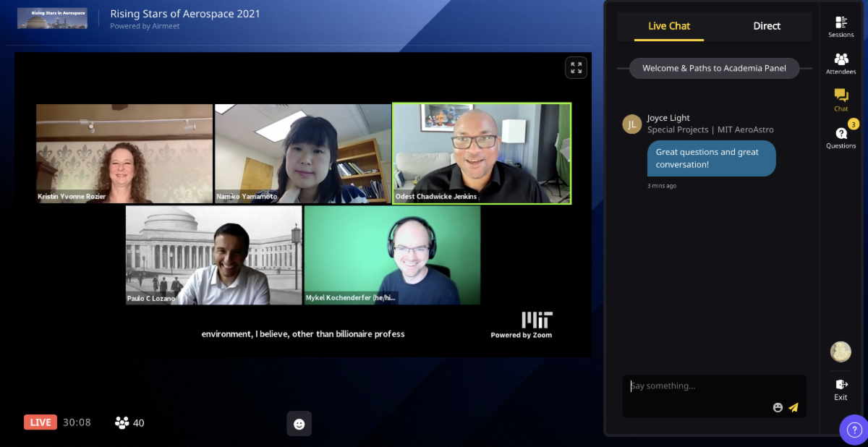Select Odest Chadwicke Jenkins' video tile
The width and height of the screenshot is (868, 447).
pyautogui.click(x=482, y=153)
